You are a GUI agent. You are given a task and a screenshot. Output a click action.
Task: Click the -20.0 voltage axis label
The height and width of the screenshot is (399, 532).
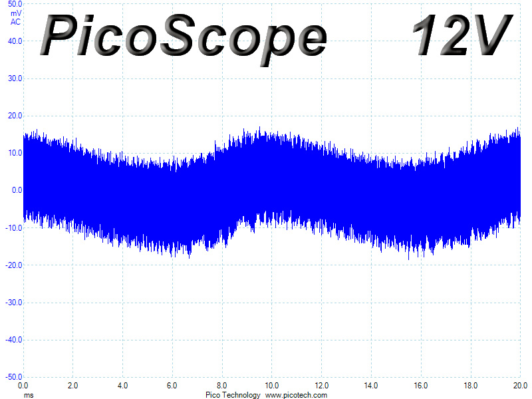click(13, 265)
